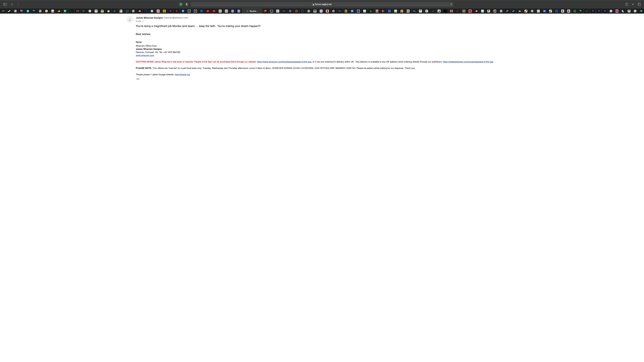Open the www.wharram.com link
This screenshot has width=644, height=362.
click(x=145, y=55)
